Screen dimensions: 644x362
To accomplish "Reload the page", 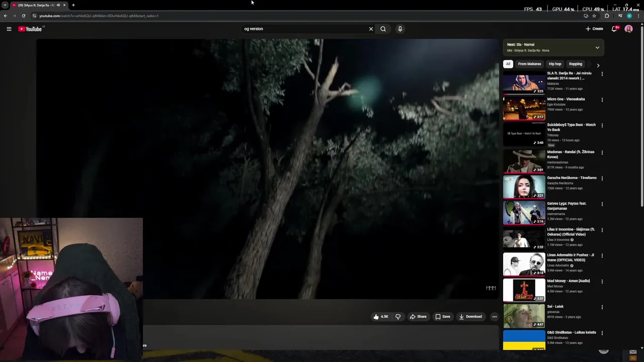I will point(23,16).
